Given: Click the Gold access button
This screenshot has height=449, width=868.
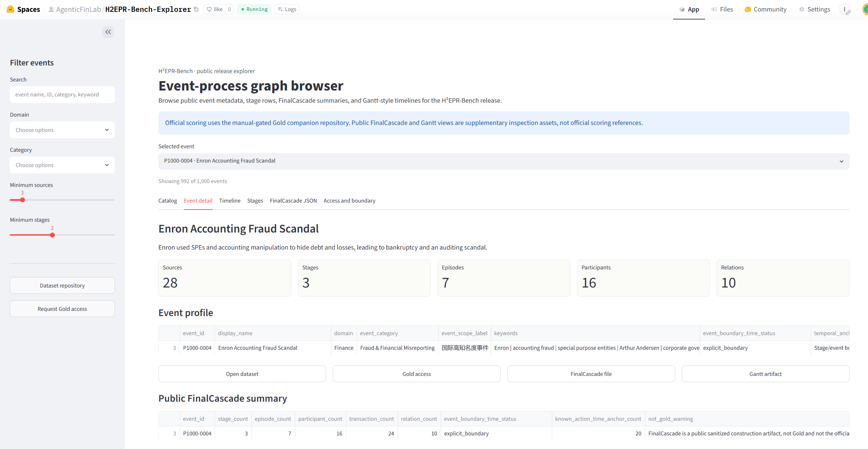Looking at the screenshot, I should click(417, 374).
